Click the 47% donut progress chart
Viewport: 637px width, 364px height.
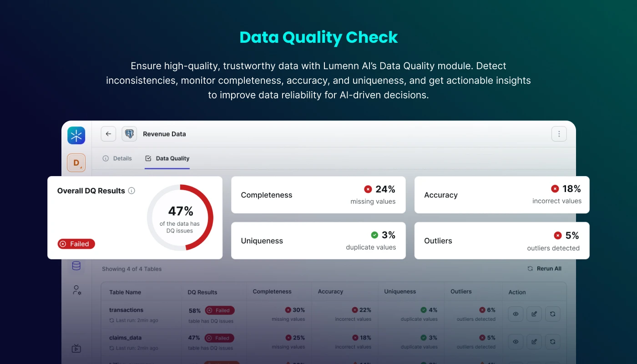[180, 217]
